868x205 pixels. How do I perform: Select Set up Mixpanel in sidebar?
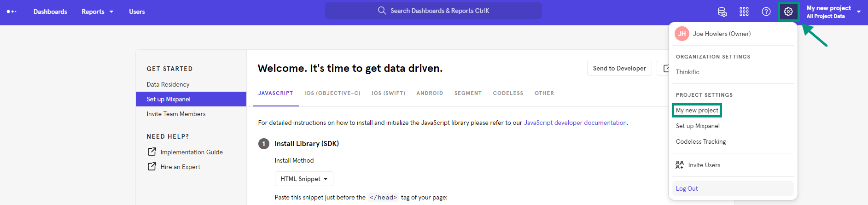coord(191,99)
